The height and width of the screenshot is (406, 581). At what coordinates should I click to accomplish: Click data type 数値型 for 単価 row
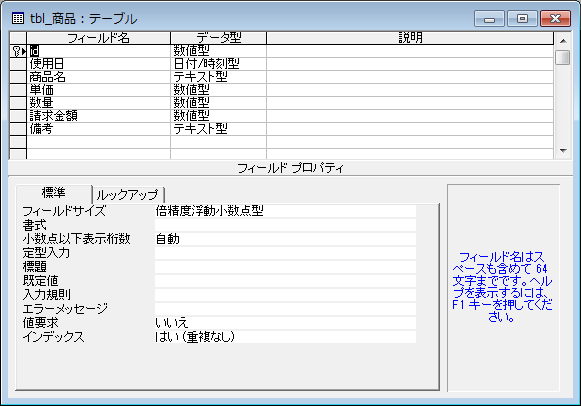(x=219, y=90)
